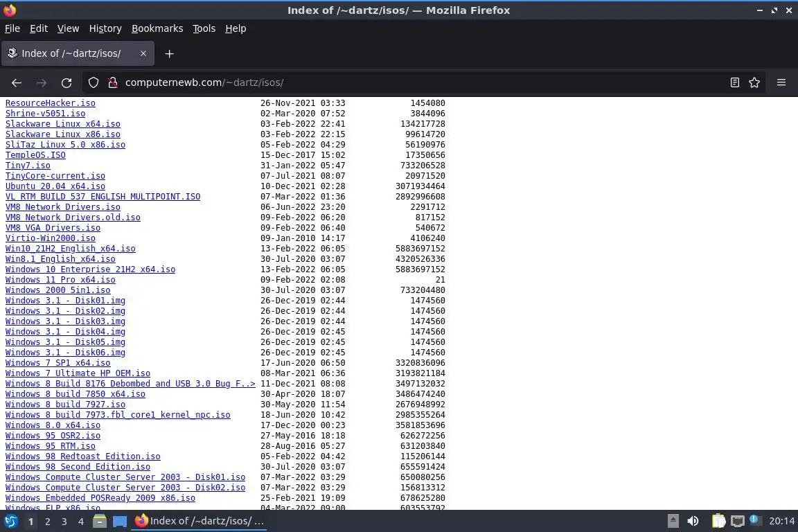
Task: Download Win10_21H2_English_x64.iso
Action: coord(70,249)
